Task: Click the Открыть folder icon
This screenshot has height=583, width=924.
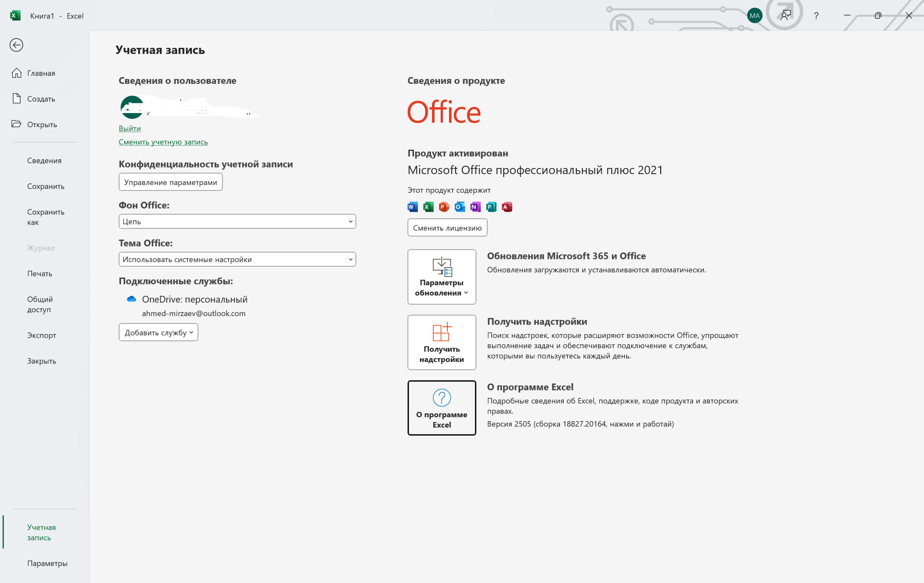Action: [17, 124]
